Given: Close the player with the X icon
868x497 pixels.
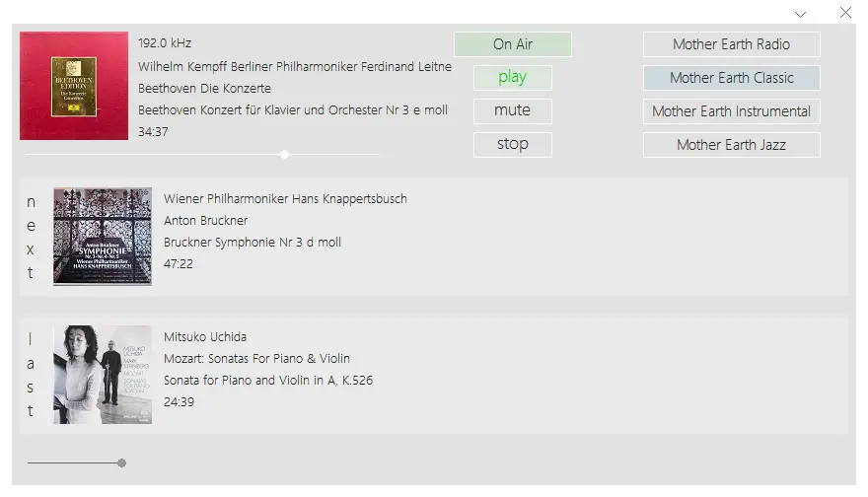Looking at the screenshot, I should click(845, 13).
